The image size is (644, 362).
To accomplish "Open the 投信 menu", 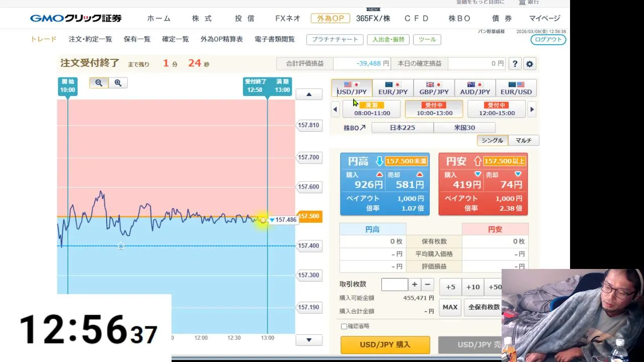I will coord(245,18).
